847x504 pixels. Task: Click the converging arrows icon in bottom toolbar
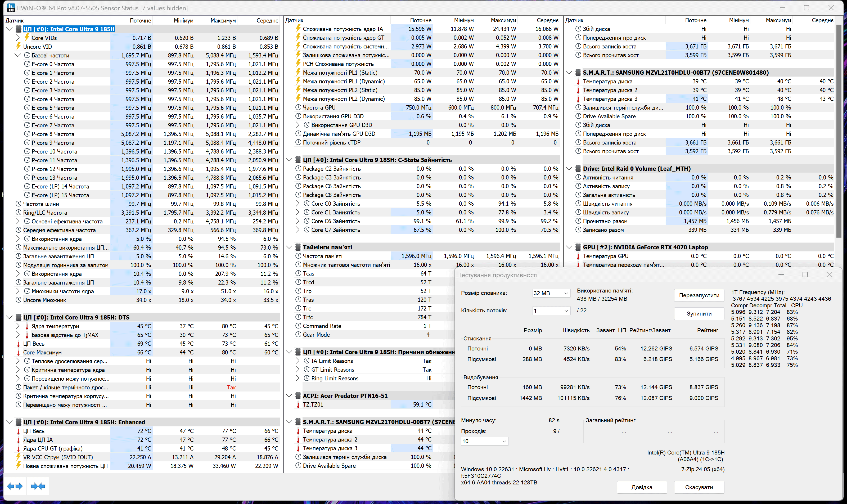37,486
